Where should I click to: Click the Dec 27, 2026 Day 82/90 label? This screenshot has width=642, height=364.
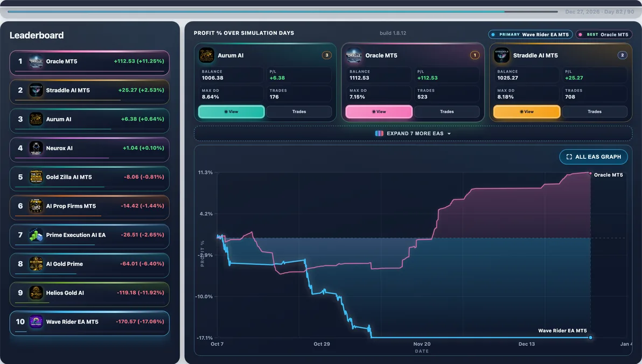tap(600, 12)
